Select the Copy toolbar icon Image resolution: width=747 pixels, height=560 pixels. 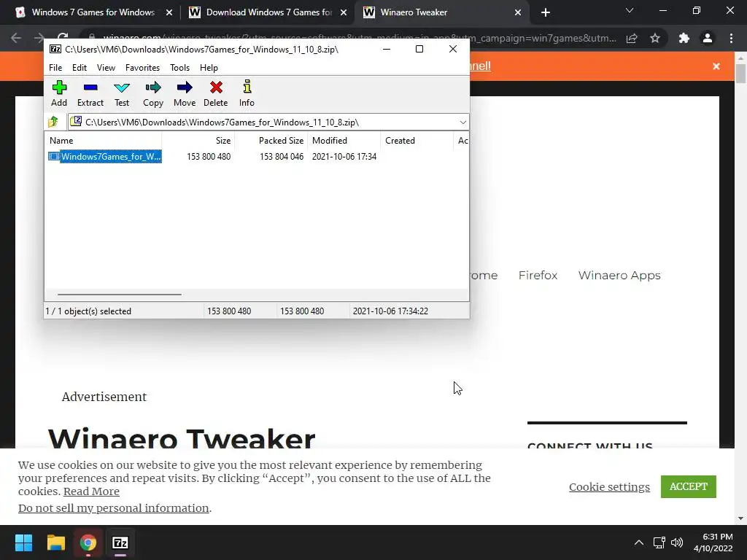153,93
